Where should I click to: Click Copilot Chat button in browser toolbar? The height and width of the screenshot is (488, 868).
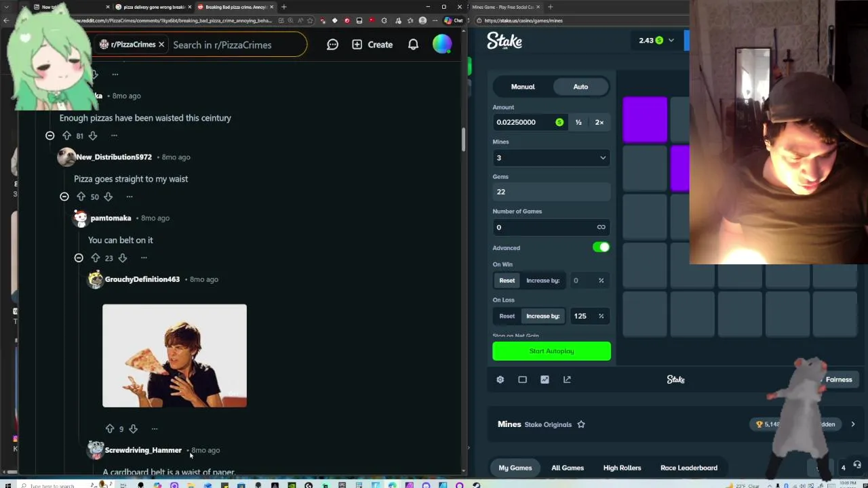453,20
